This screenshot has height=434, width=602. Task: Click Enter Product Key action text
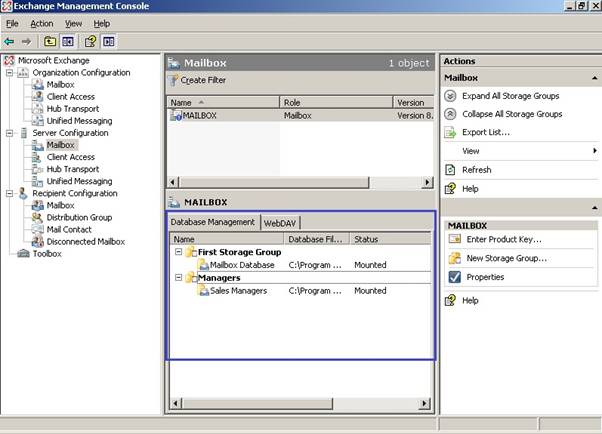[x=504, y=239]
